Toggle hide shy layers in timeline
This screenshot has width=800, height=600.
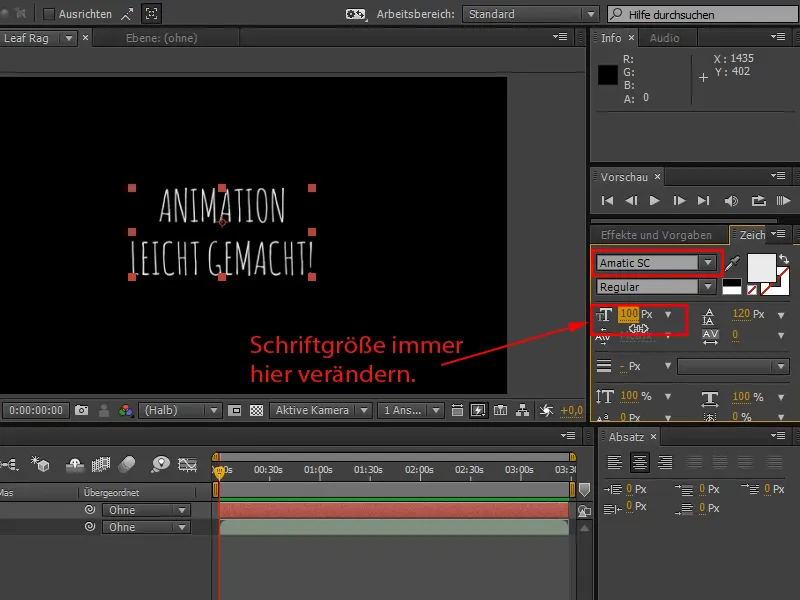coord(75,464)
